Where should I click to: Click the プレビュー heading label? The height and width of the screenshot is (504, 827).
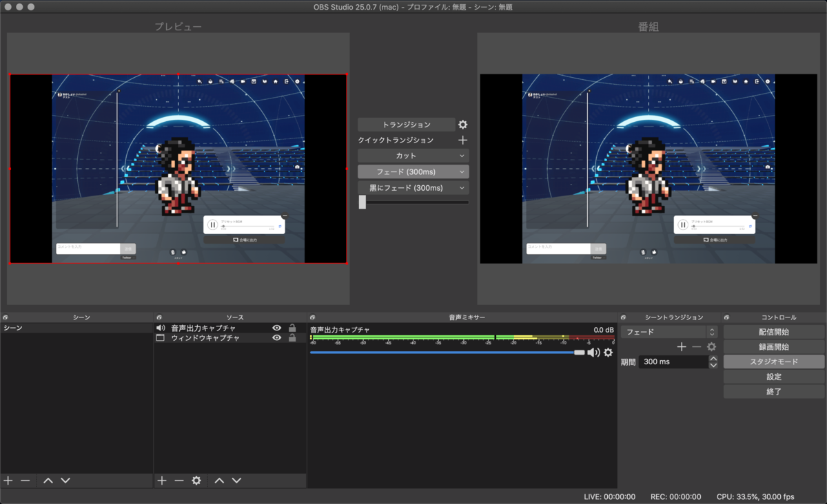click(x=178, y=26)
